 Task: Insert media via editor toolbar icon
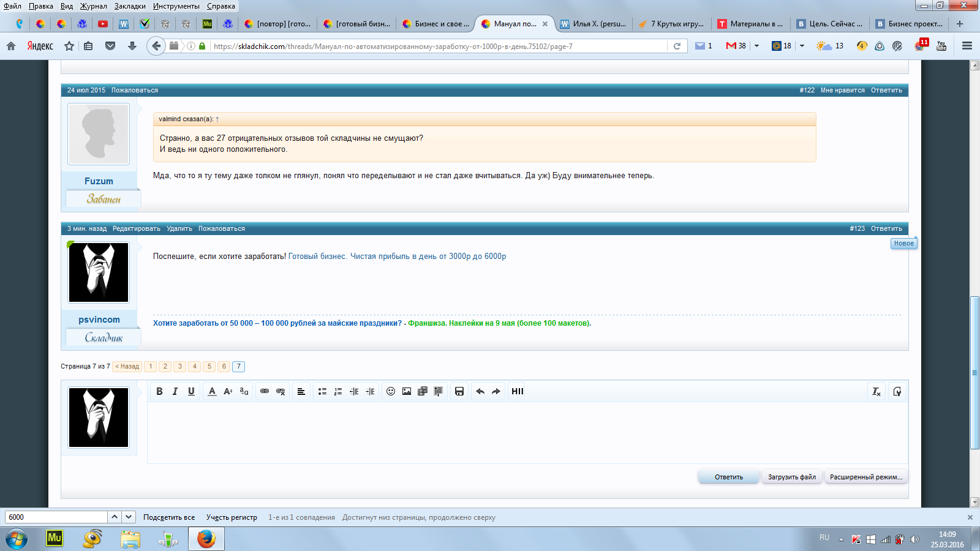click(x=423, y=391)
